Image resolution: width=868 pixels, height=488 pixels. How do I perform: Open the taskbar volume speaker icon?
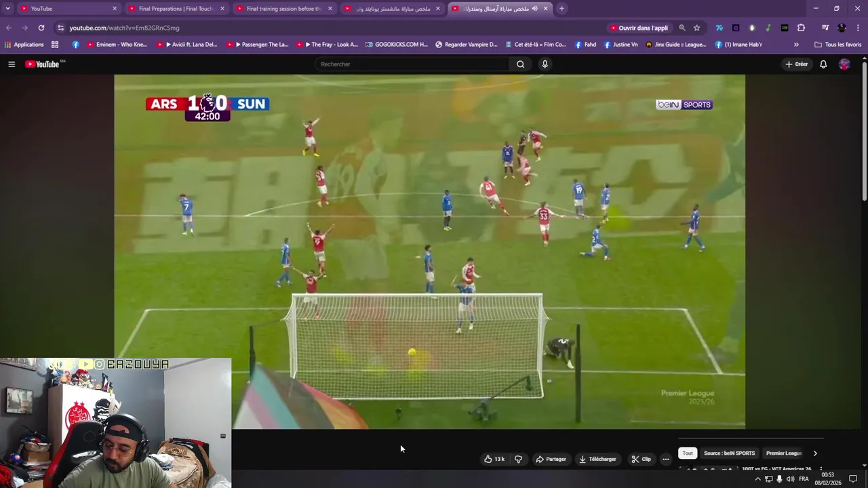pyautogui.click(x=790, y=479)
